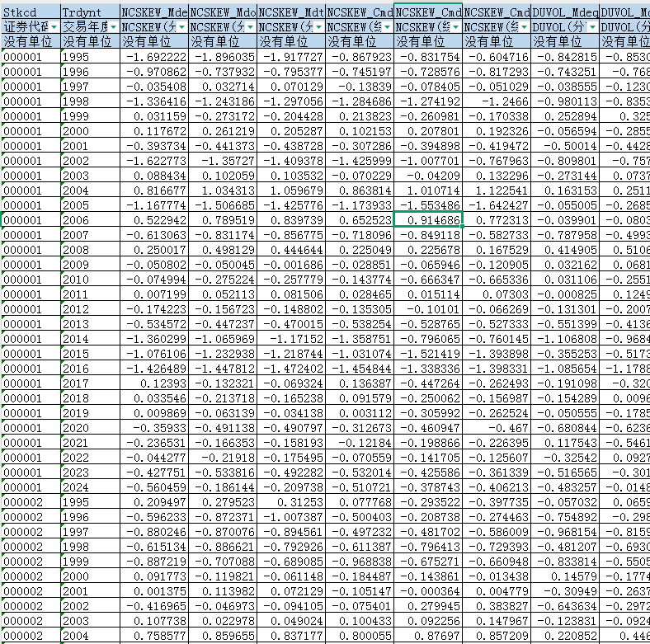The height and width of the screenshot is (644, 650).
Task: Expand filter arrow under NCSKEW_Mde header
Action: coord(182,27)
